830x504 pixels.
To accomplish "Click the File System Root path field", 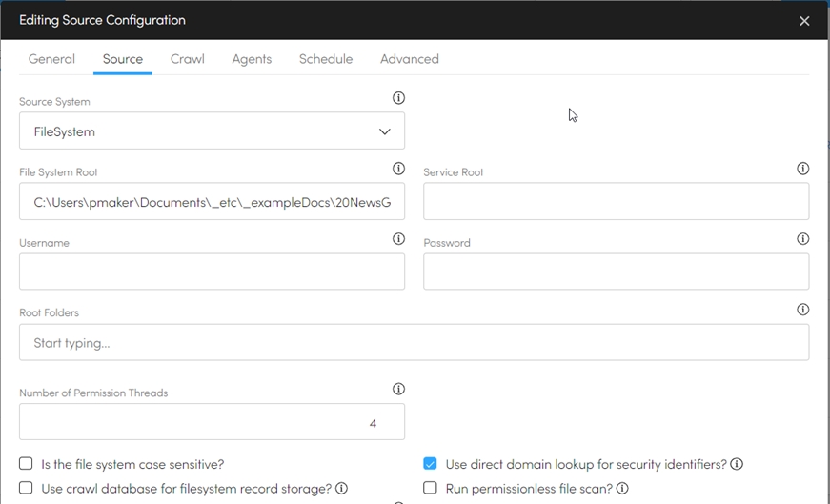I will (x=212, y=202).
